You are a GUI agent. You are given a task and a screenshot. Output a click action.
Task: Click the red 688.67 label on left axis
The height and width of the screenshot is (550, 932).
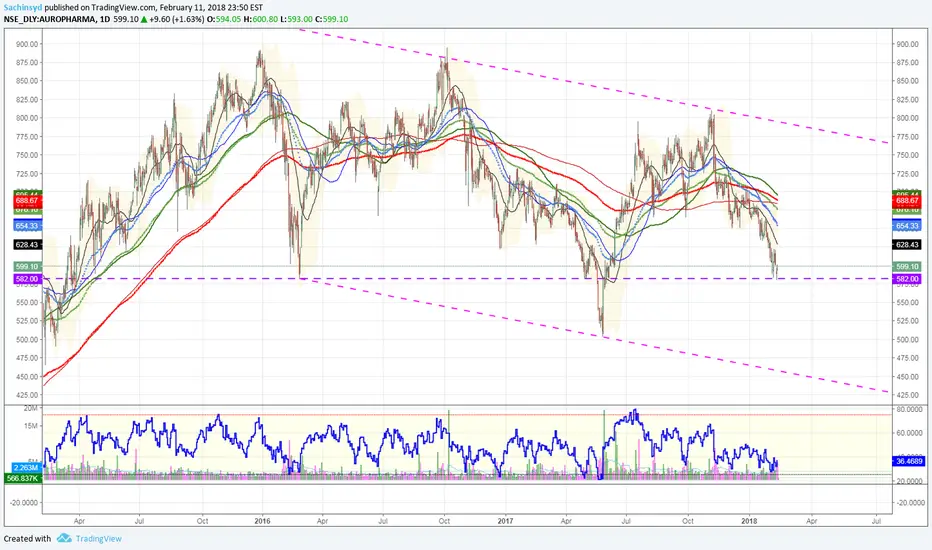(x=27, y=201)
